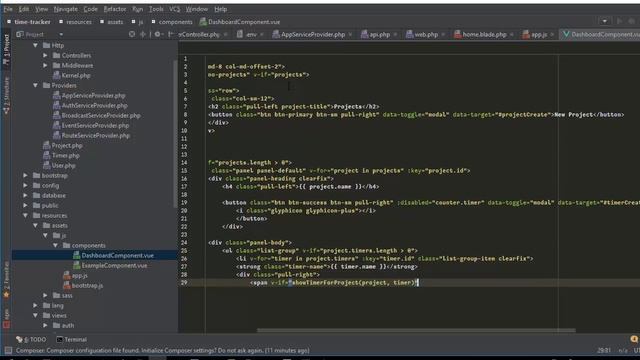640x360 pixels.
Task: Select Timer.php in project tree
Action: click(x=61, y=156)
